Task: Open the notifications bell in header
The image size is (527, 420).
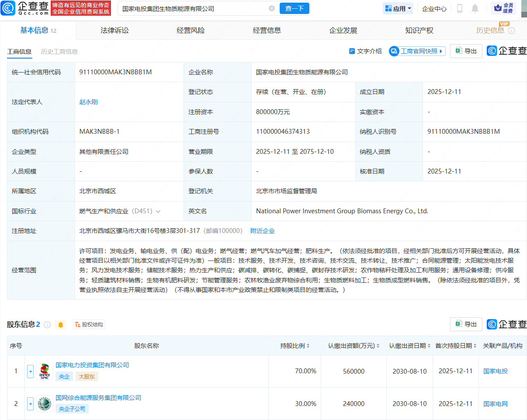Action: 475,8
